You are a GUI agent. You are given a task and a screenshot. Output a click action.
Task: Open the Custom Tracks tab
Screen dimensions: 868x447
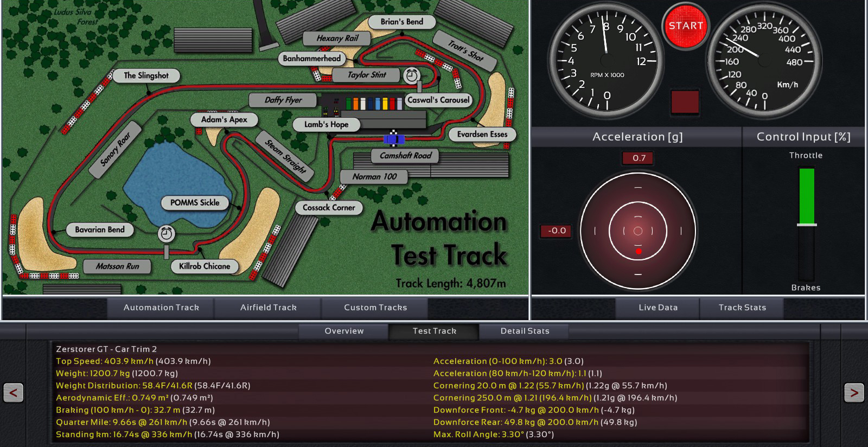[375, 308]
